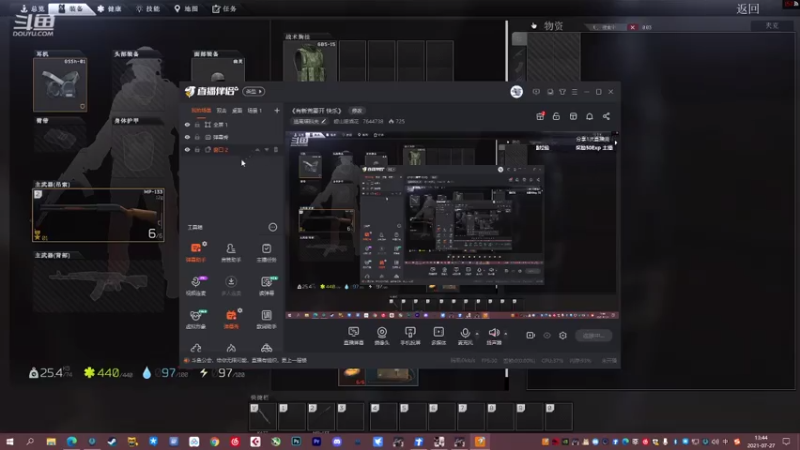The image size is (800, 450).
Task: Select the MP-153 shotgun weapon slot
Action: 98,215
